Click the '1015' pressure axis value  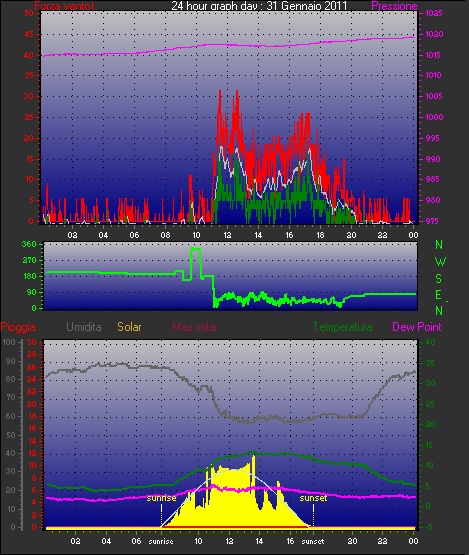point(434,55)
